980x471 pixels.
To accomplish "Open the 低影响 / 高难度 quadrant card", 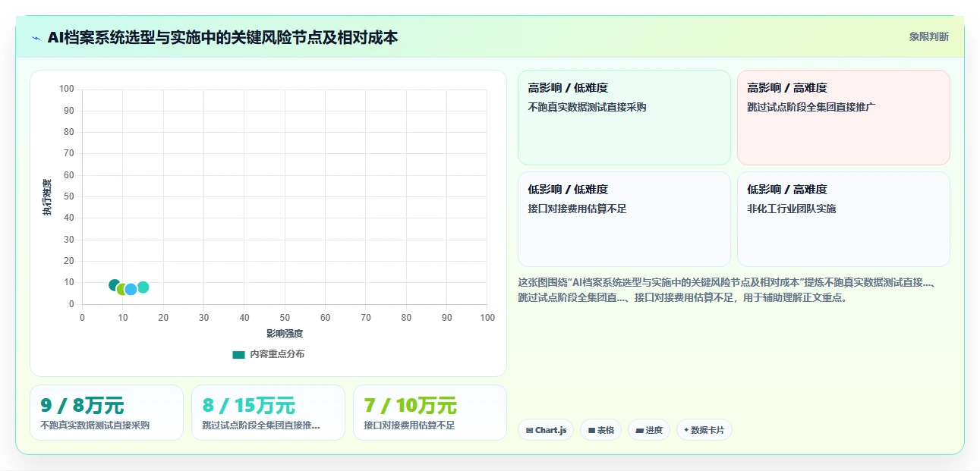I will pos(843,219).
